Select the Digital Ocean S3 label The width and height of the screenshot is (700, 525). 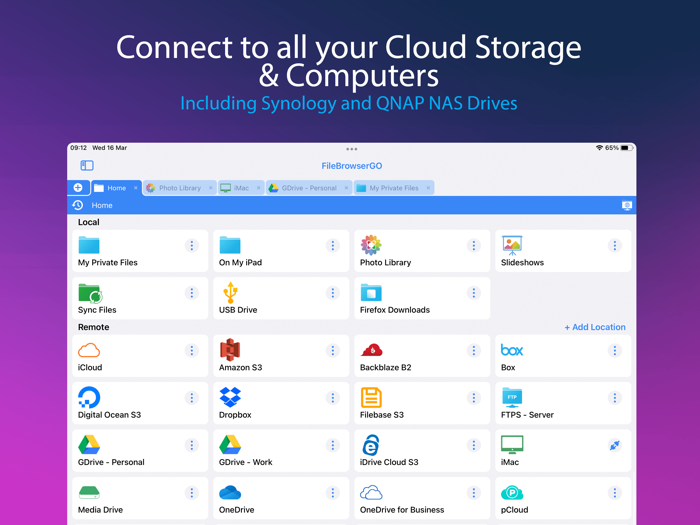109,415
